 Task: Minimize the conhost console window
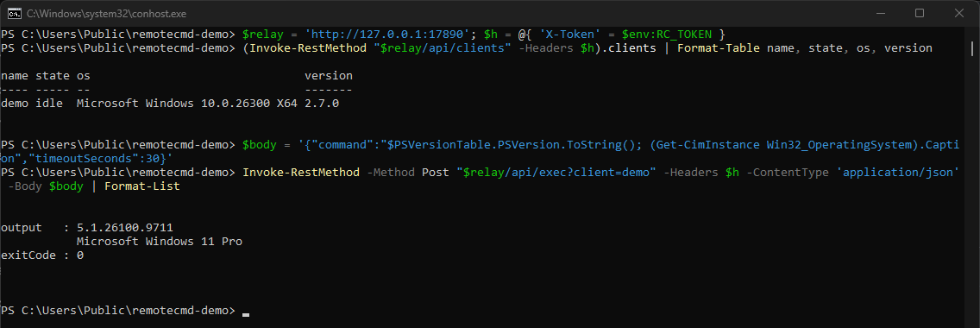pos(881,13)
